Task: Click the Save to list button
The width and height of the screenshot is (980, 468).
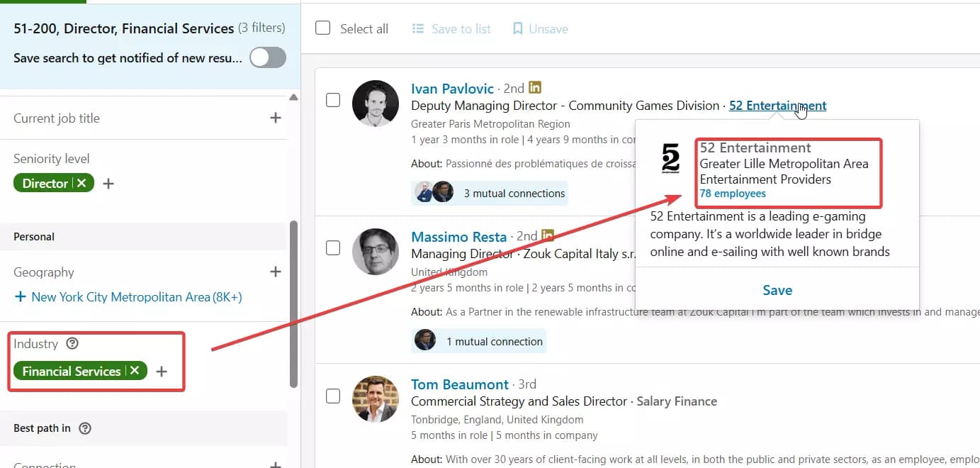Action: coord(451,28)
